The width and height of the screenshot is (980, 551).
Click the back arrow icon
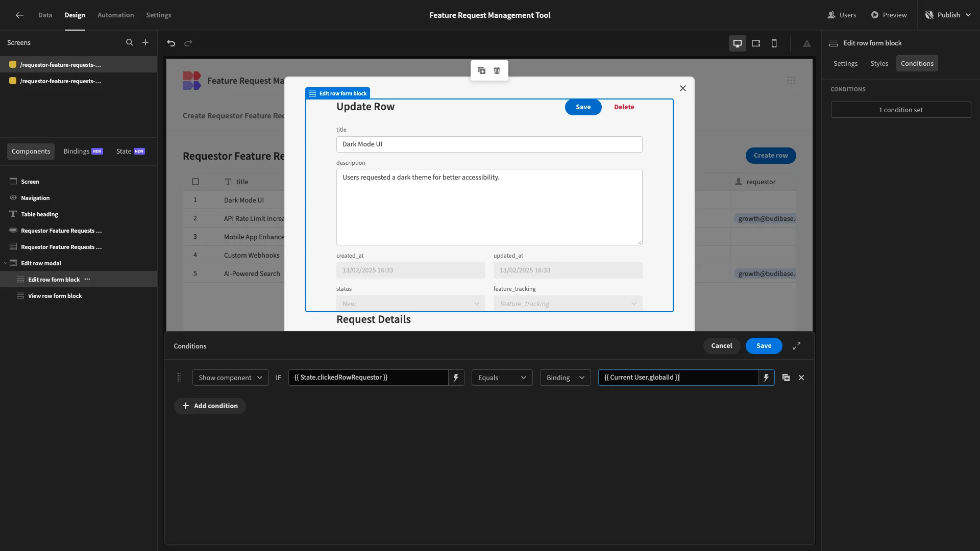coord(19,15)
